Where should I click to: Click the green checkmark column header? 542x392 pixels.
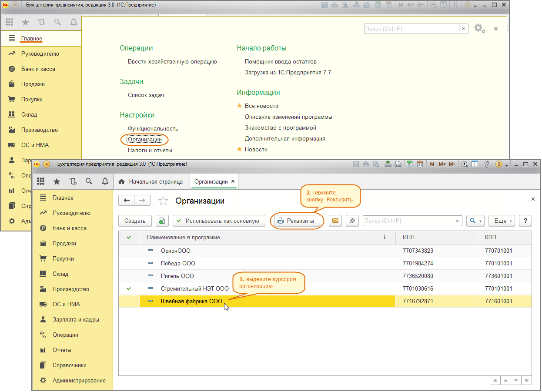coord(128,237)
